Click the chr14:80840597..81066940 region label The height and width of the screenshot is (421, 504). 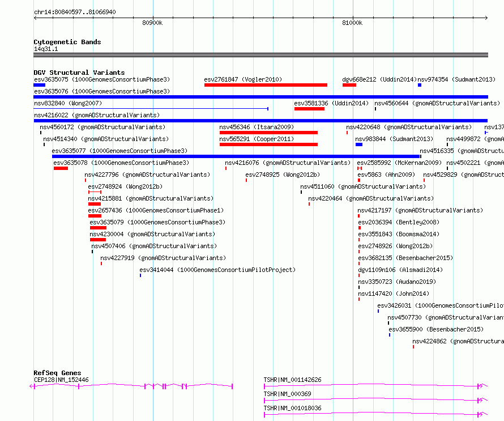coord(75,12)
